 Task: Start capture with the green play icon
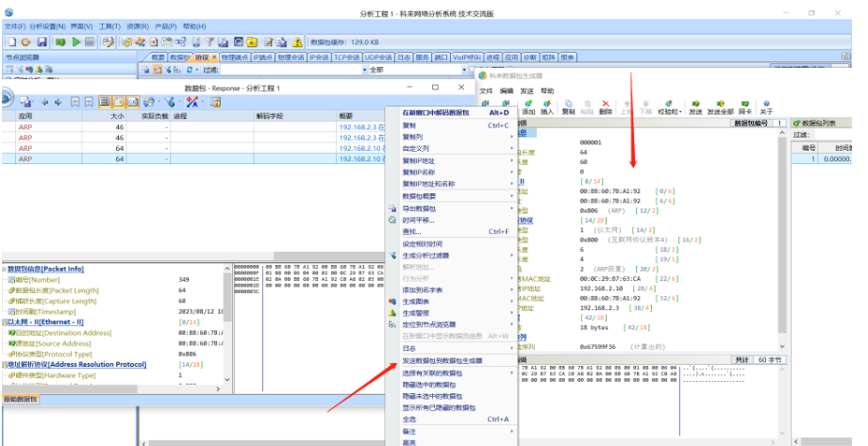(x=75, y=42)
